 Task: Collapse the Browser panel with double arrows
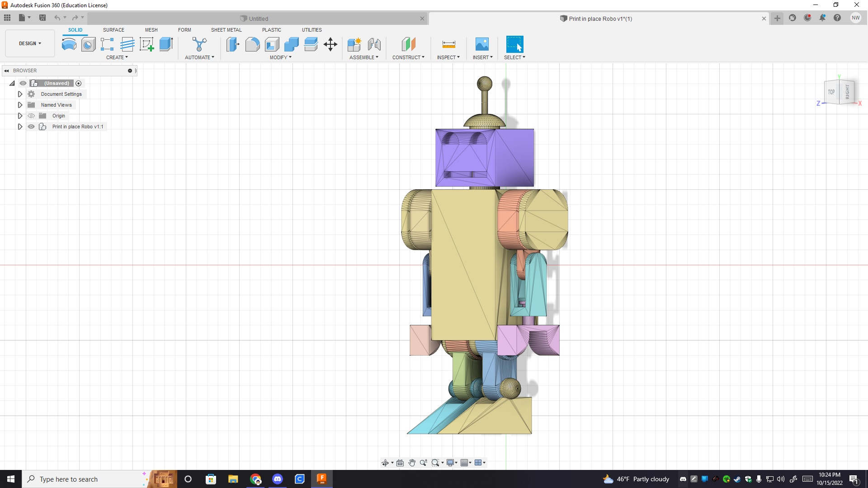(7, 70)
